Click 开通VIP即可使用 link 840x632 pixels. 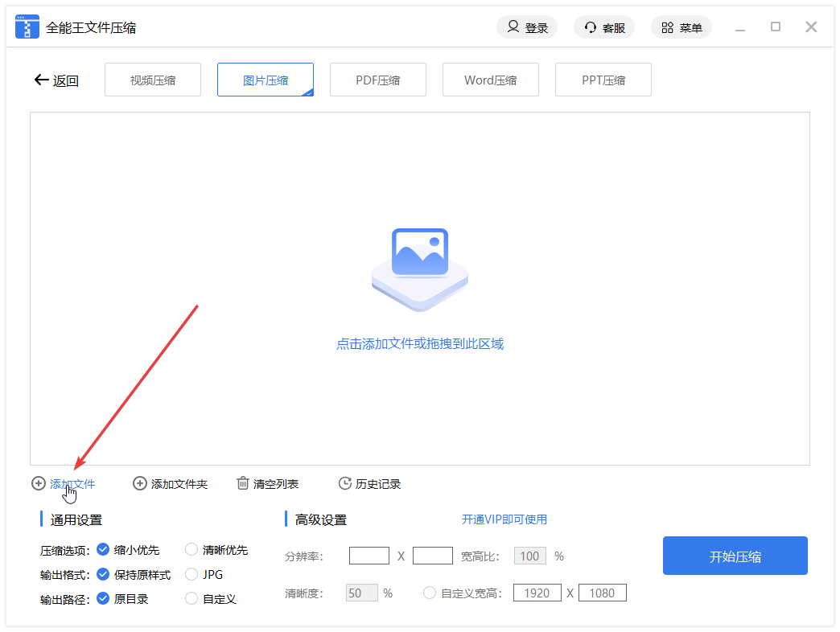[504, 519]
